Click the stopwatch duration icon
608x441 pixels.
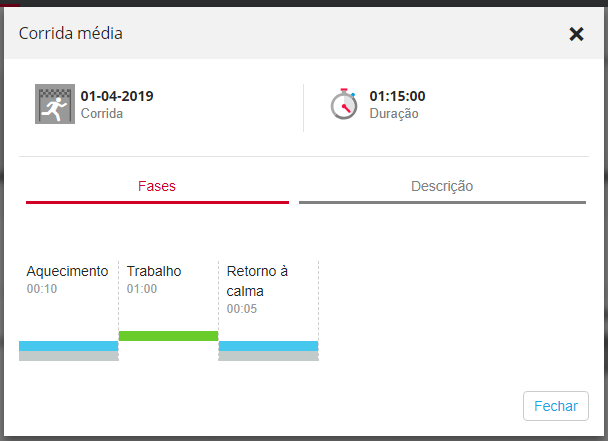[344, 104]
